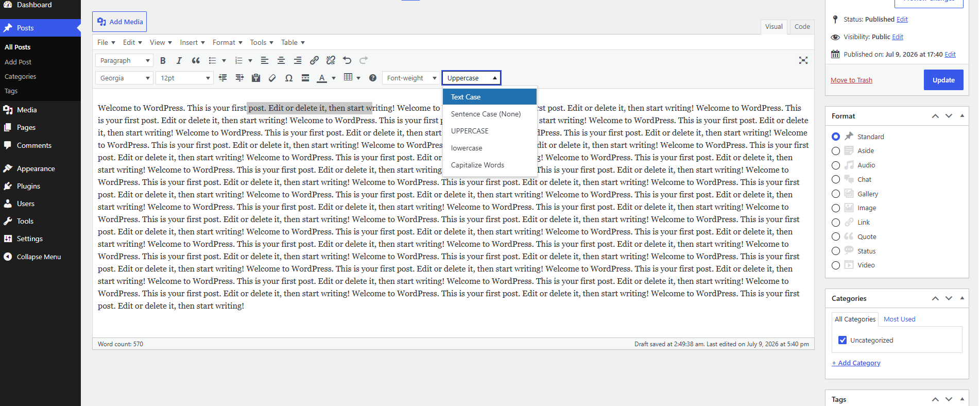This screenshot has width=980, height=406.
Task: Open keyboard shortcuts help icon
Action: 373,78
